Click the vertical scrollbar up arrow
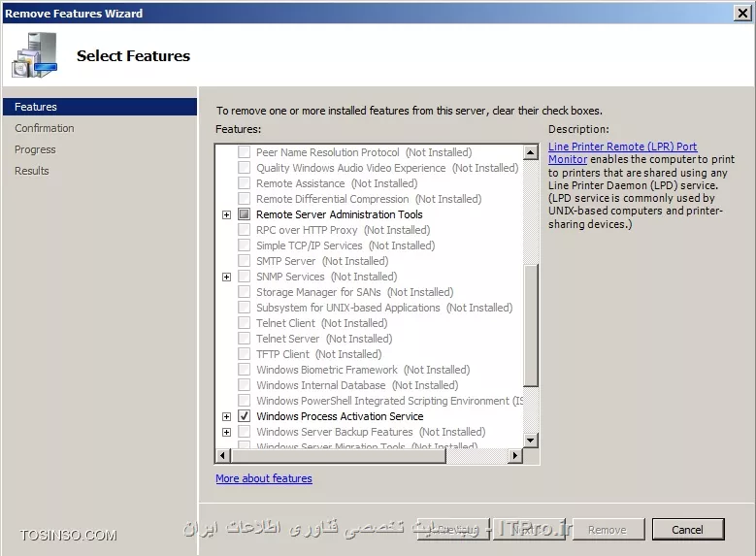The width and height of the screenshot is (756, 556). 530,152
